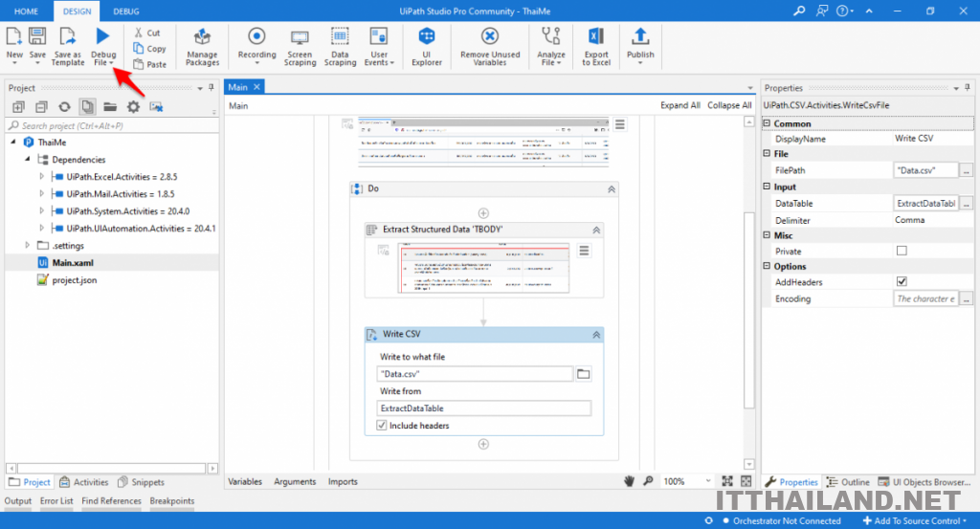
Task: Uncheck the AddHeaders property checkbox
Action: [902, 281]
